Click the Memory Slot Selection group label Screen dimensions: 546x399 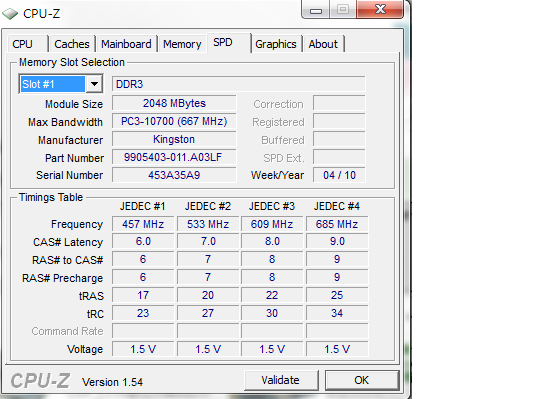72,62
